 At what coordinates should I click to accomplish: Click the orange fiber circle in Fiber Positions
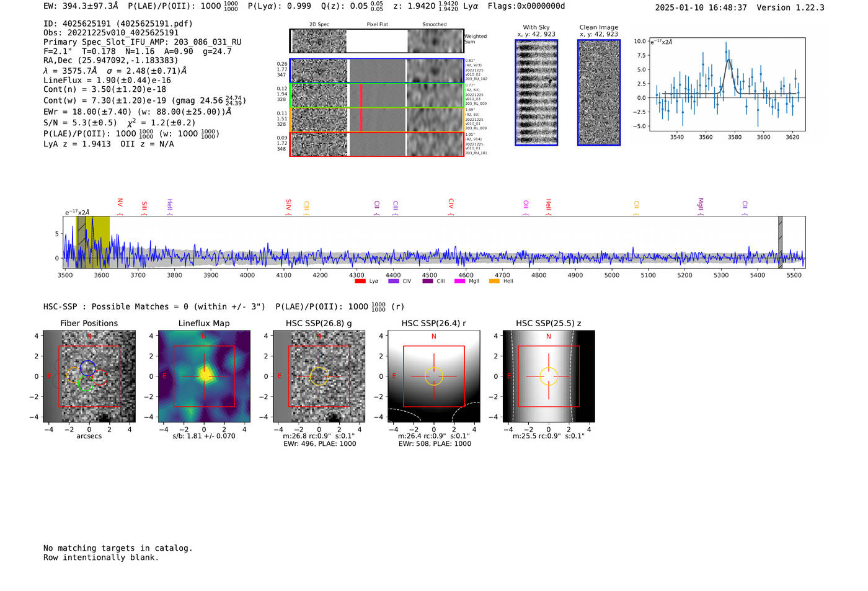click(x=74, y=375)
